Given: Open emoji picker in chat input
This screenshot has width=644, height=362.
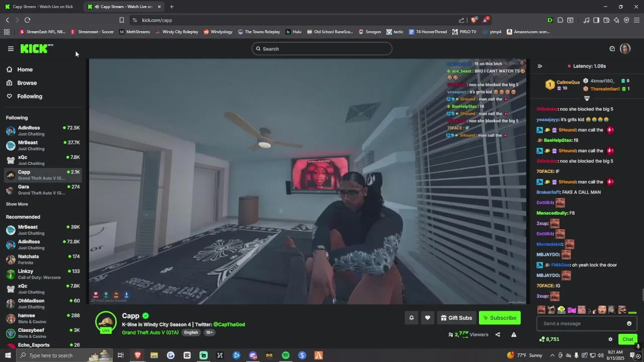Looking at the screenshot, I should (629, 323).
